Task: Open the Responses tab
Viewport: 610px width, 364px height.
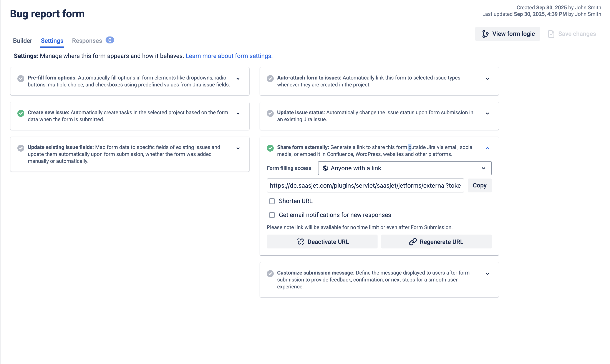Action: point(87,41)
